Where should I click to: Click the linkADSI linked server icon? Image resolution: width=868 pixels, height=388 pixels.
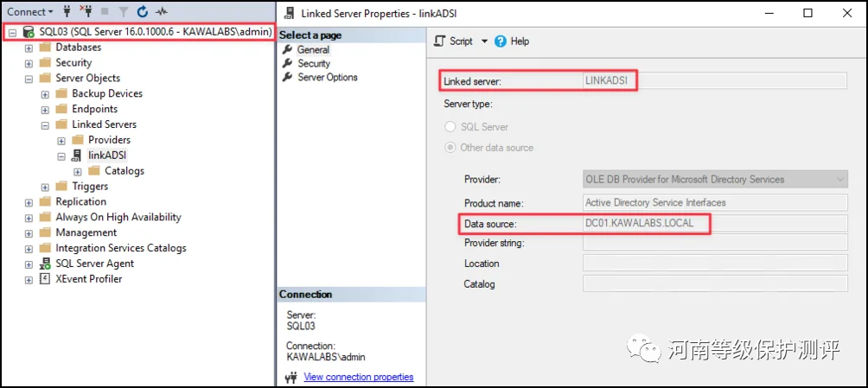pos(78,156)
